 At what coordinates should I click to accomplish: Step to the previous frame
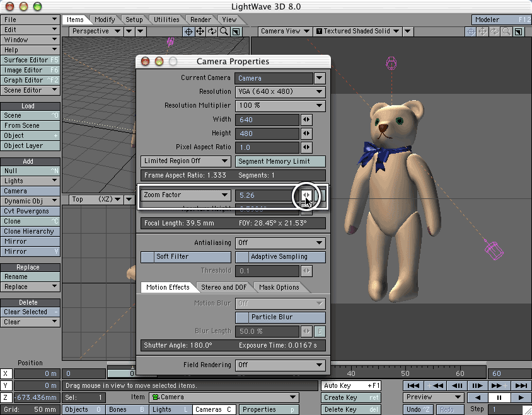coord(457,385)
